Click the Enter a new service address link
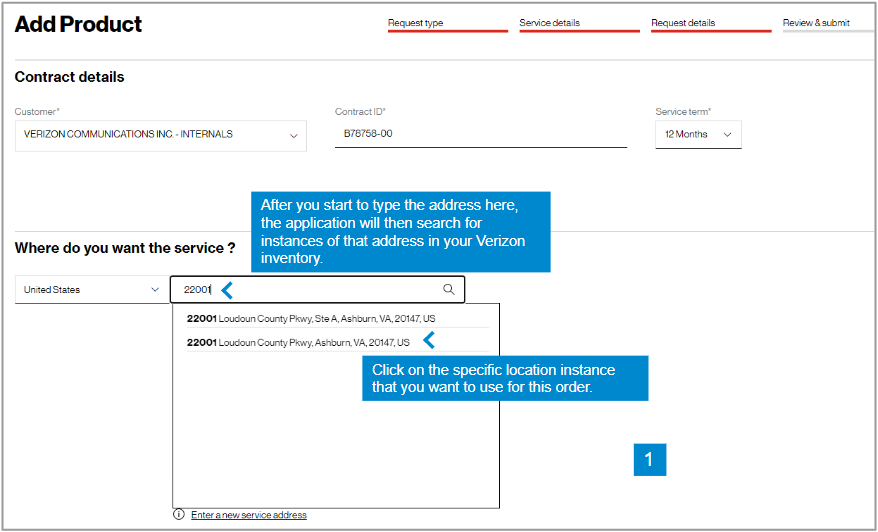 point(249,515)
